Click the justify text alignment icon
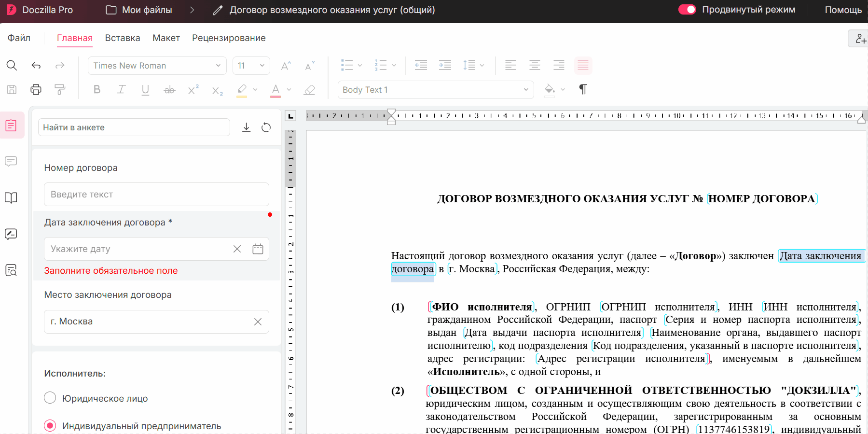This screenshot has height=434, width=868. (583, 65)
